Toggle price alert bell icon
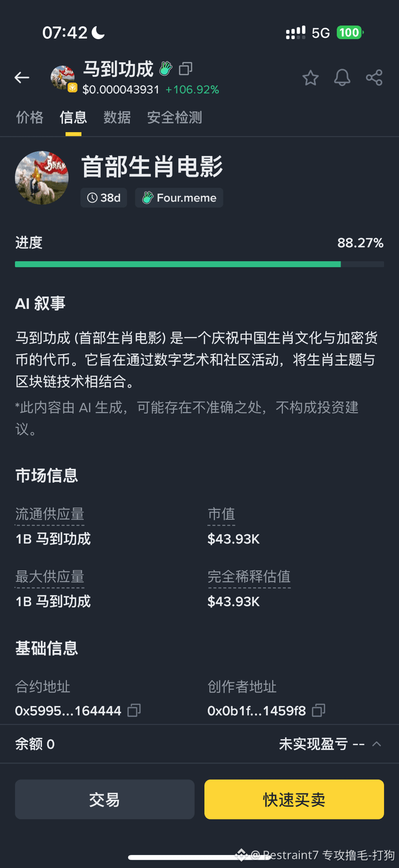The height and width of the screenshot is (868, 399). (342, 78)
